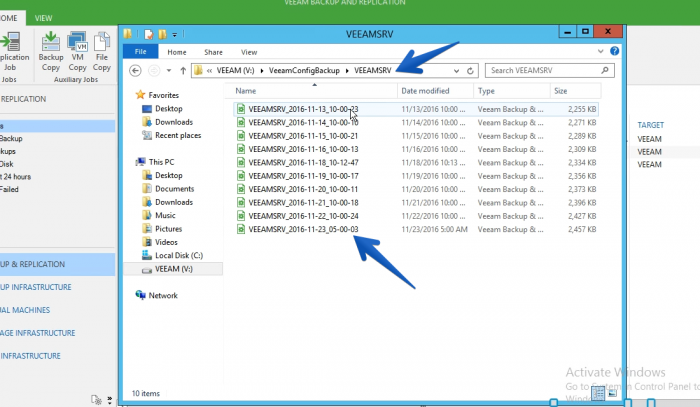This screenshot has width=700, height=407.
Task: Select VEEAM (V:) drive in tree
Action: point(173,269)
